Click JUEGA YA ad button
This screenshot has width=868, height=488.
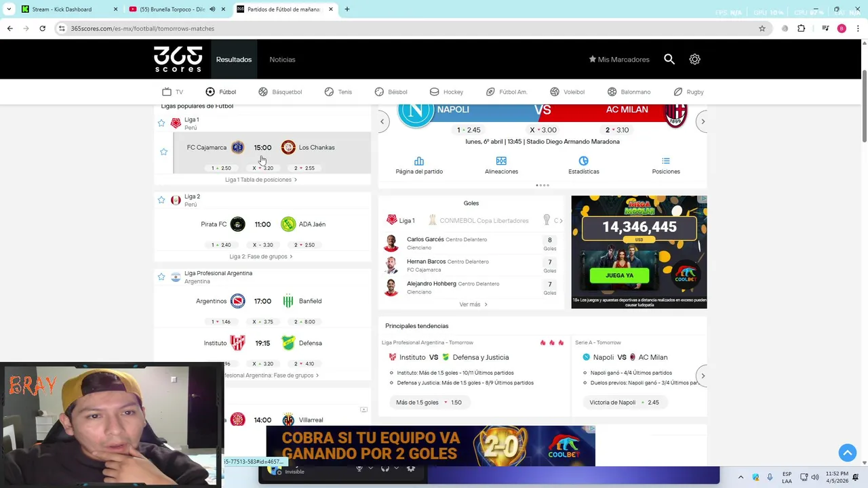(619, 275)
